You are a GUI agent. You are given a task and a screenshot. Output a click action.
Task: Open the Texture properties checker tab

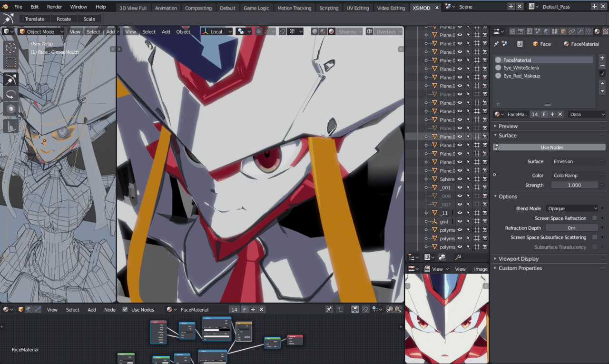(605, 31)
